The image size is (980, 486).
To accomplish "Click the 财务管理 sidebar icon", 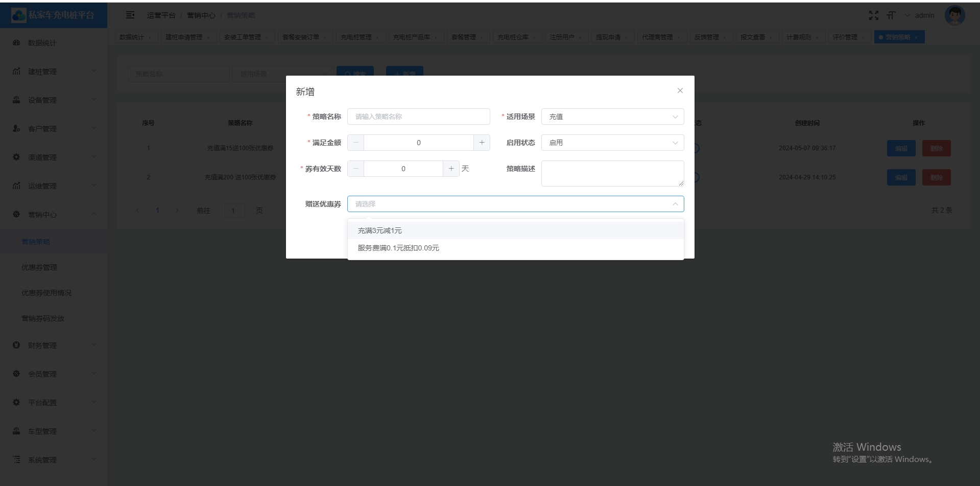I will pos(16,345).
